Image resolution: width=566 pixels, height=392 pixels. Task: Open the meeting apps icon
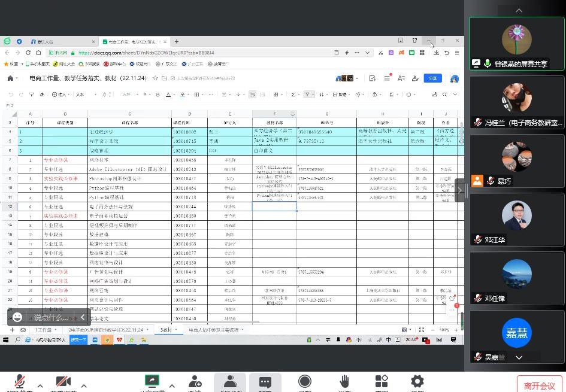click(382, 382)
